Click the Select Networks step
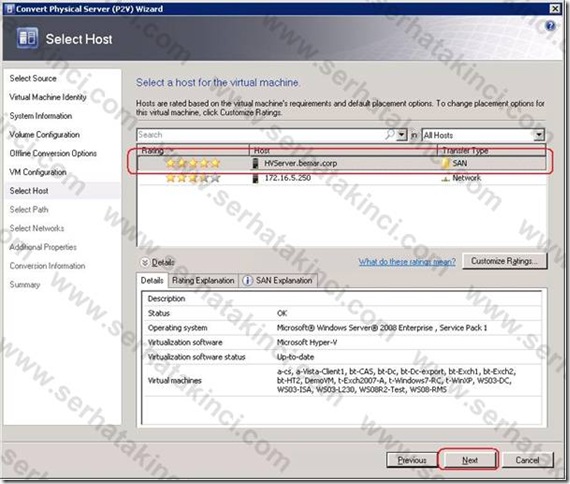 pos(37,228)
